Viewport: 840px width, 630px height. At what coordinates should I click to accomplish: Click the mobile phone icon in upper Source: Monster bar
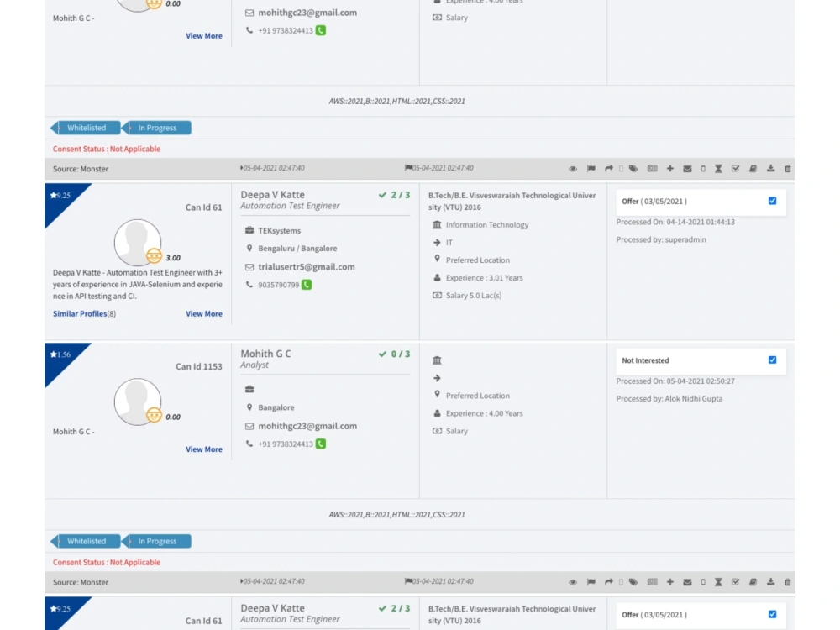coord(703,169)
